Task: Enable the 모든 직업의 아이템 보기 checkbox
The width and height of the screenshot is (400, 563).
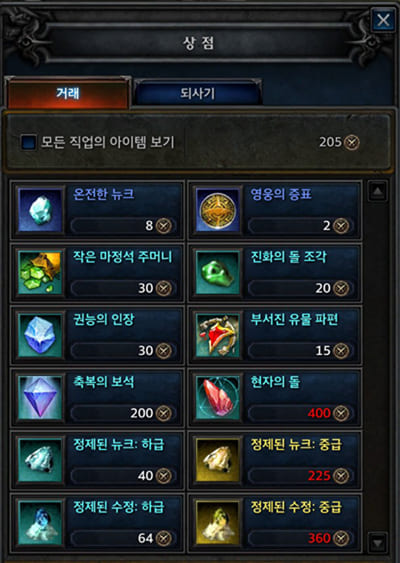Action: (28, 142)
